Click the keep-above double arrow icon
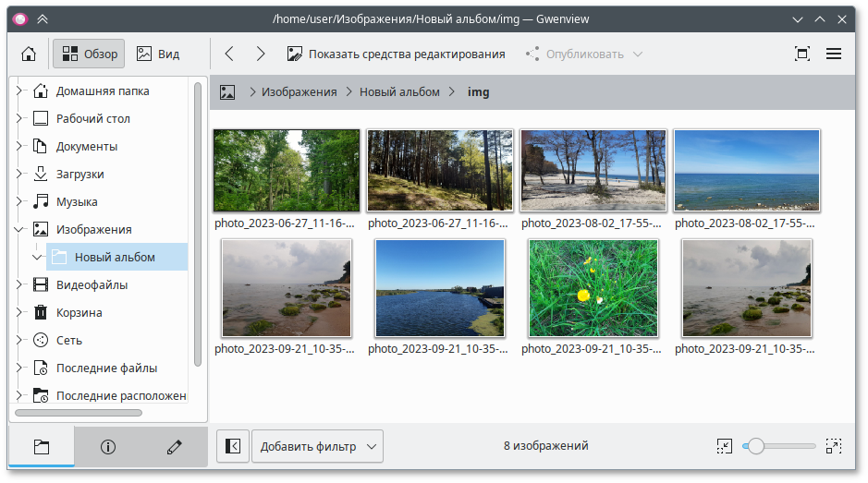The width and height of the screenshot is (868, 483). pos(43,19)
